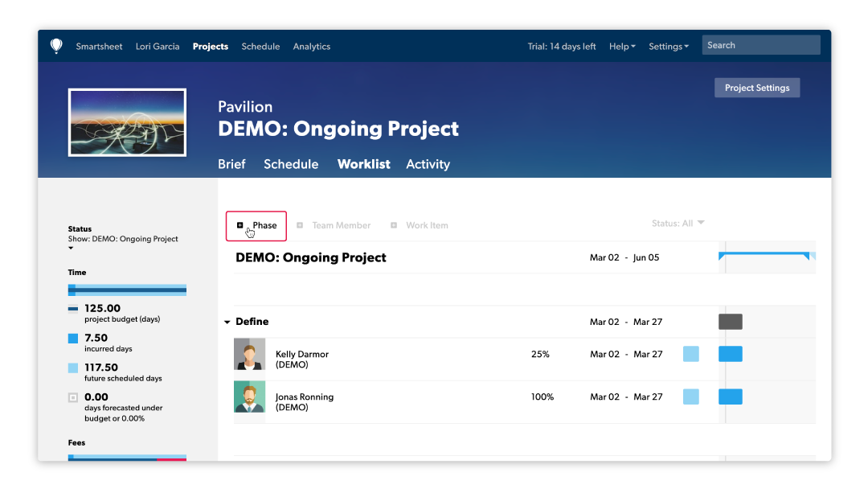The width and height of the screenshot is (868, 489).
Task: Open the Pavilion client link
Action: pyautogui.click(x=245, y=106)
